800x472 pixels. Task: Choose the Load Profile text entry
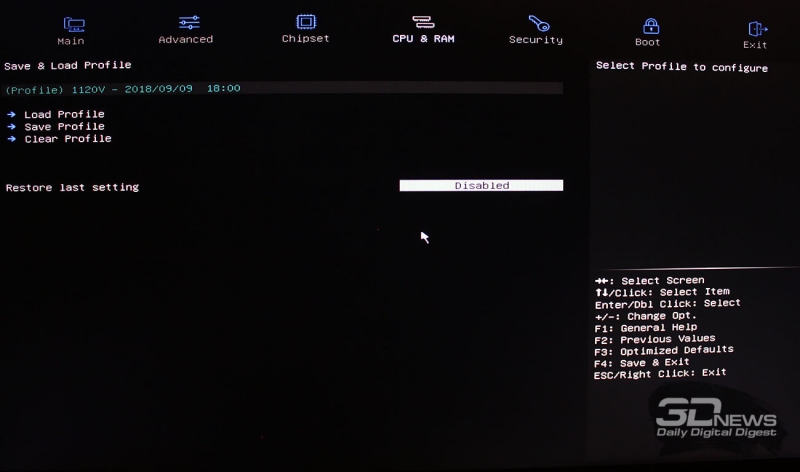click(64, 115)
